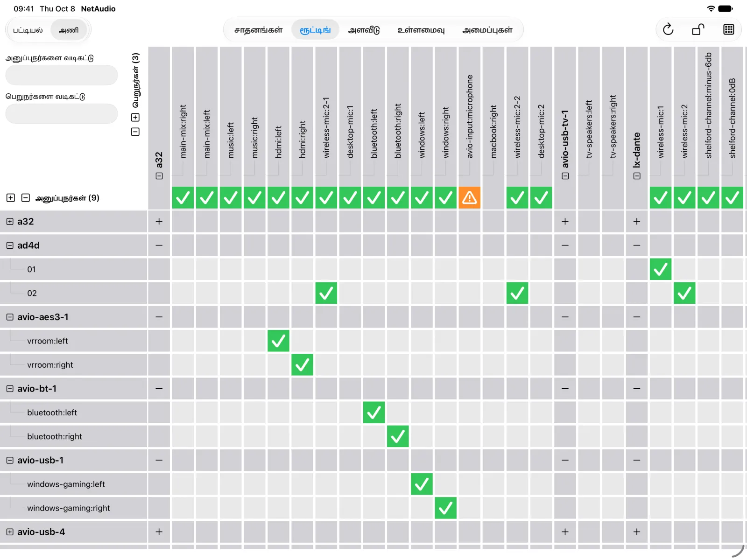Click minus in avio-bt-1 row under lx-dante column
This screenshot has height=560, width=747.
click(x=637, y=389)
